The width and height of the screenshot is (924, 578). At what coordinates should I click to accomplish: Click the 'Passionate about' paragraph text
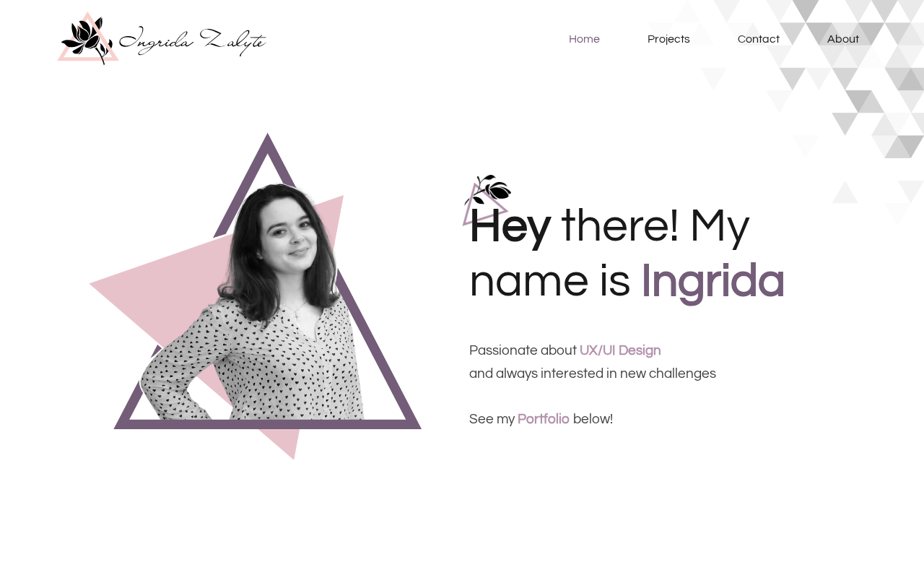pos(523,350)
